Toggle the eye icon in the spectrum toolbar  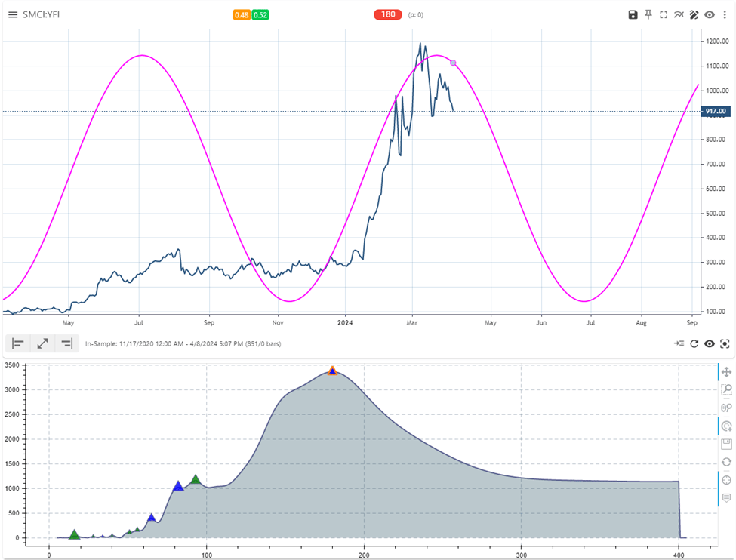(710, 343)
